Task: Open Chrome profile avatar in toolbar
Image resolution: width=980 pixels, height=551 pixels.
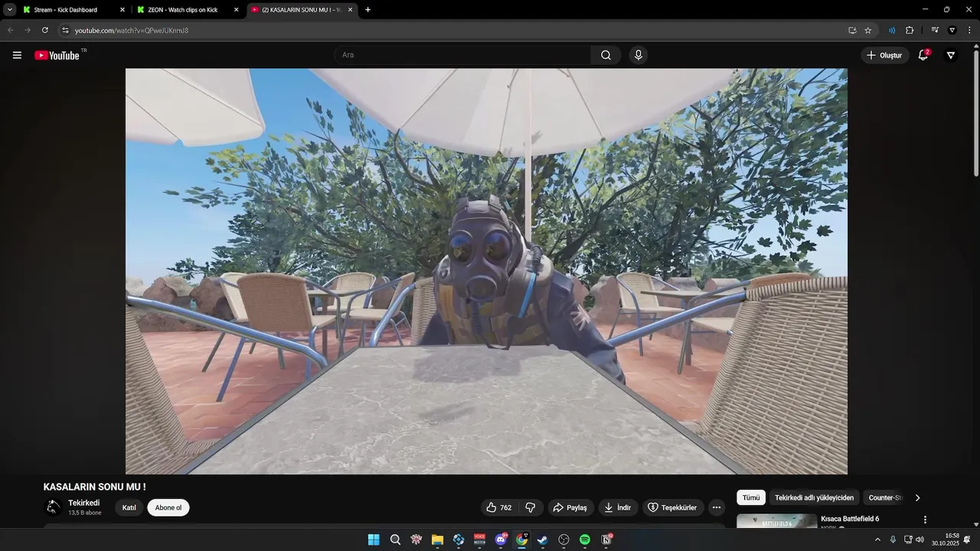Action: tap(952, 31)
